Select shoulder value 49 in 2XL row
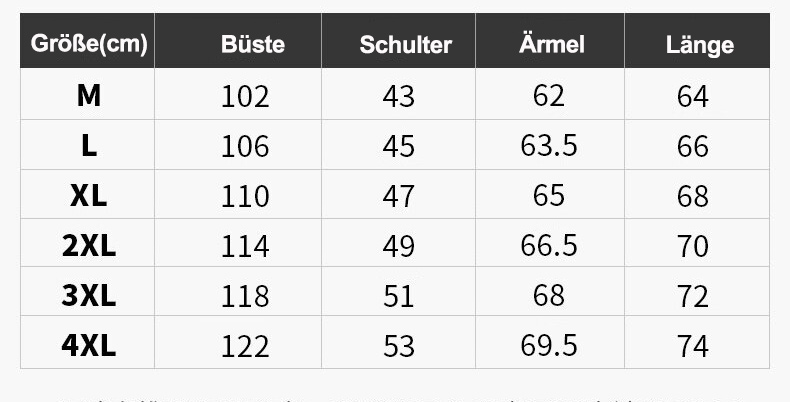This screenshot has height=402, width=790. [x=399, y=246]
